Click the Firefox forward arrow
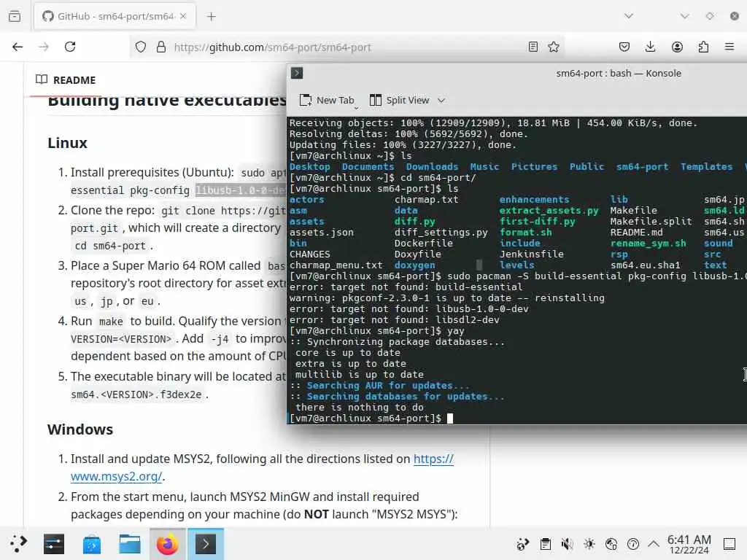 (44, 47)
